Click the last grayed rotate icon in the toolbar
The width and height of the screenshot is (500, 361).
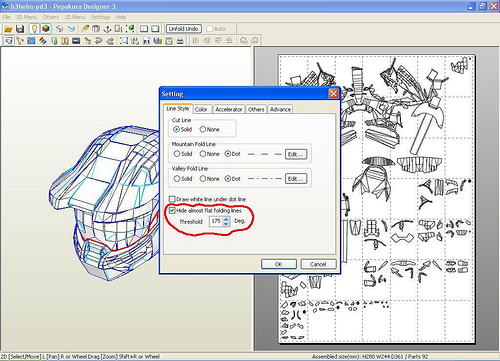pos(255,41)
